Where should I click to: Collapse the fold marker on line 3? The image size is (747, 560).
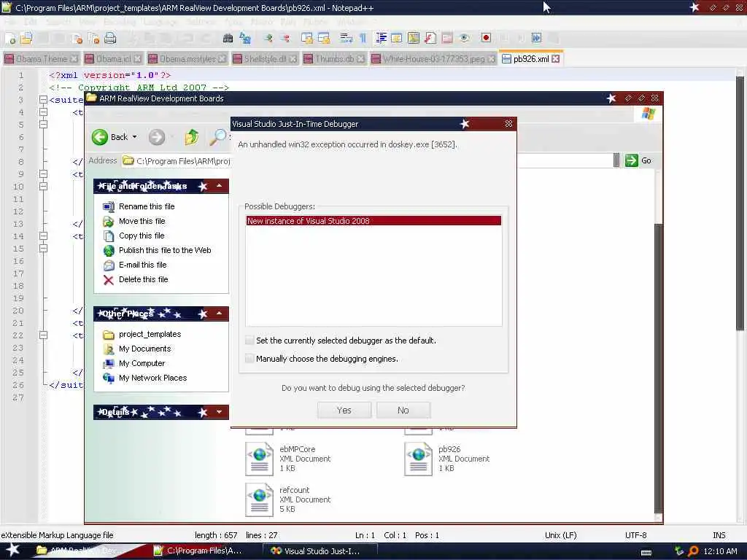[x=43, y=100]
